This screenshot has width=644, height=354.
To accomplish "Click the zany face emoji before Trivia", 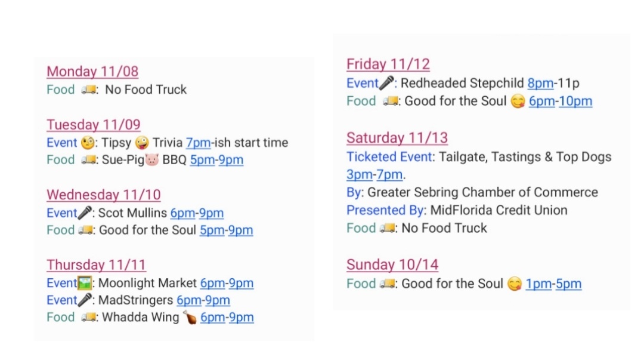I will [142, 143].
